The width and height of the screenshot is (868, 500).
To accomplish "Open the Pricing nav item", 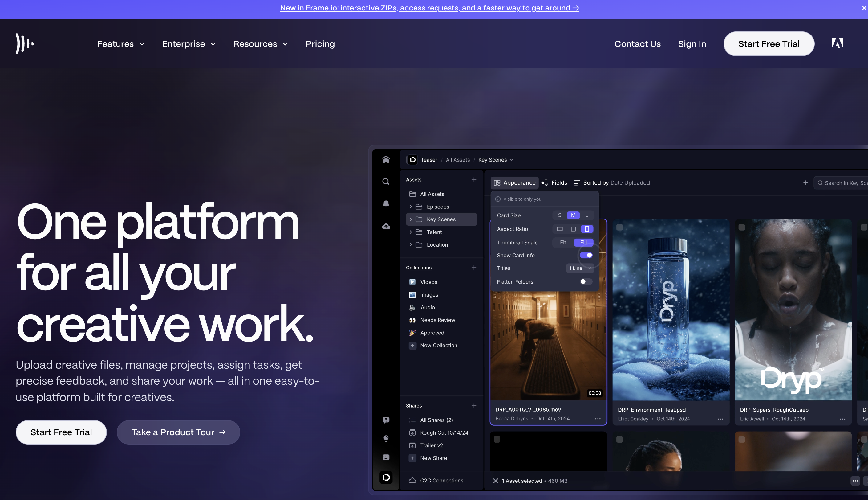I will pos(320,44).
